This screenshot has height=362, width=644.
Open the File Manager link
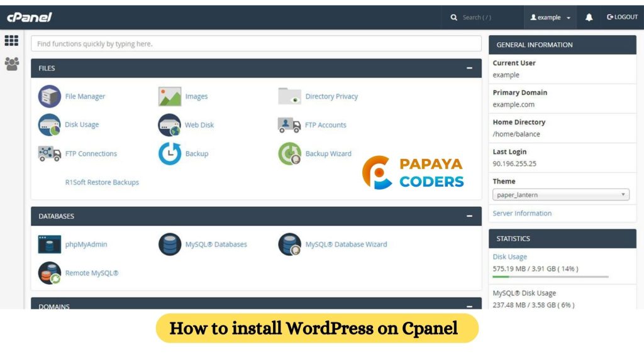[85, 96]
